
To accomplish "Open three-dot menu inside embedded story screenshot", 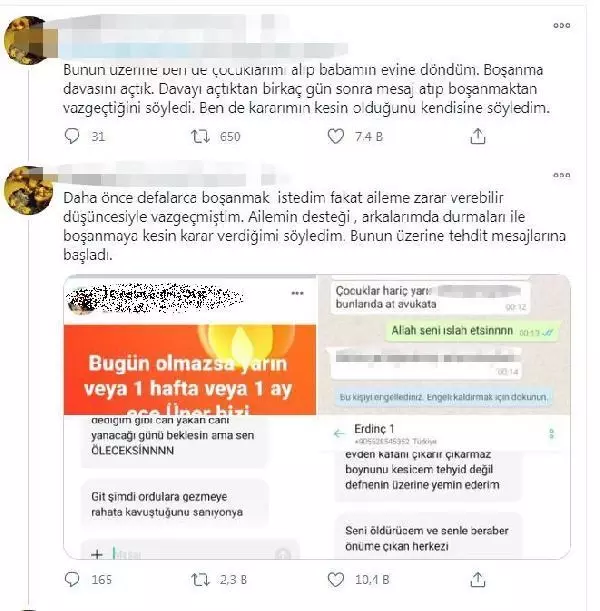I will pos(298,293).
